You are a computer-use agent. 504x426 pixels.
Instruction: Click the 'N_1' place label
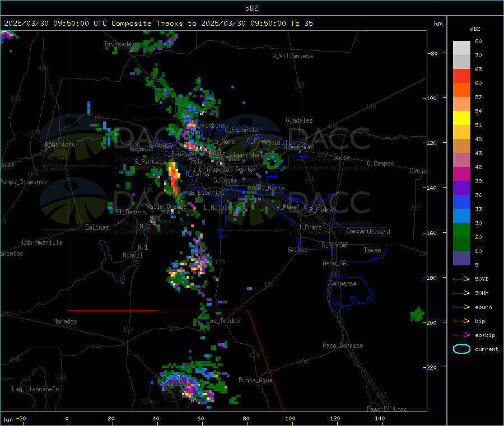(143, 247)
